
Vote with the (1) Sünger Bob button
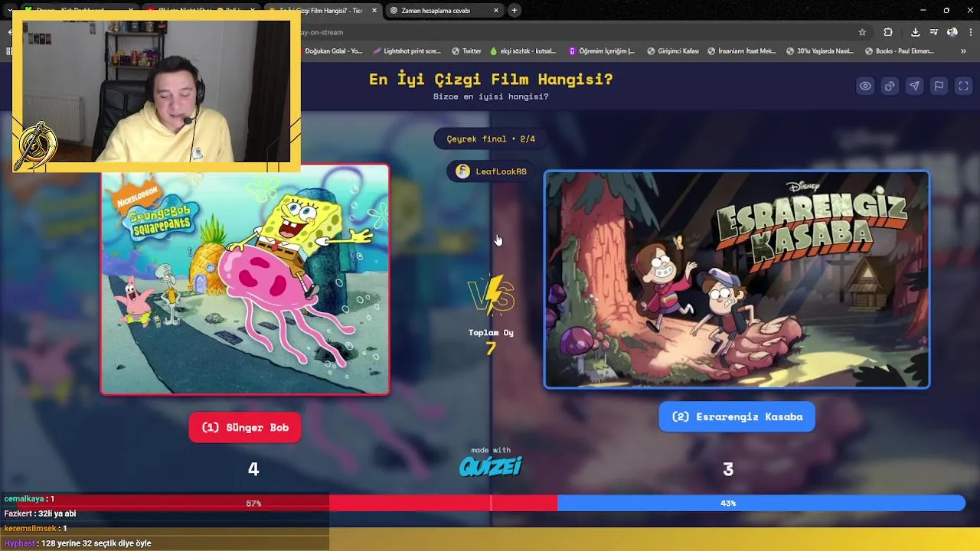pos(245,427)
